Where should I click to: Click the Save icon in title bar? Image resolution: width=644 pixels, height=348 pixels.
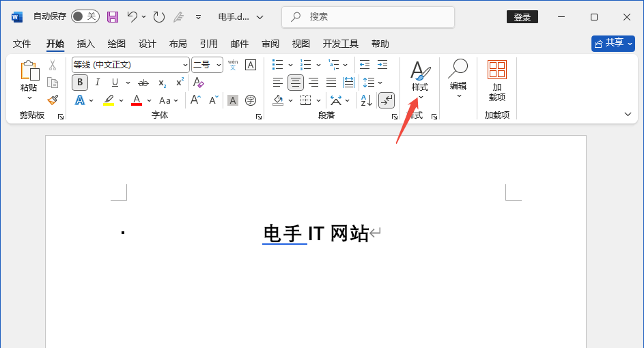pyautogui.click(x=113, y=16)
